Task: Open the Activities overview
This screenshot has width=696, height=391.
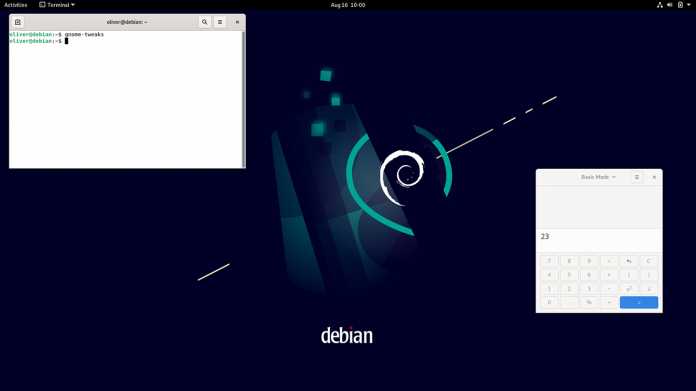Action: (x=16, y=5)
